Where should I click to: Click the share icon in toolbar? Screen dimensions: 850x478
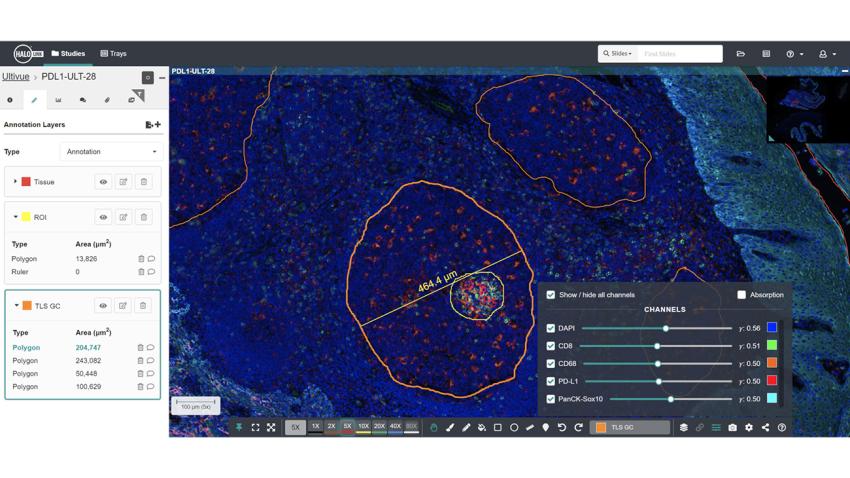click(x=765, y=427)
